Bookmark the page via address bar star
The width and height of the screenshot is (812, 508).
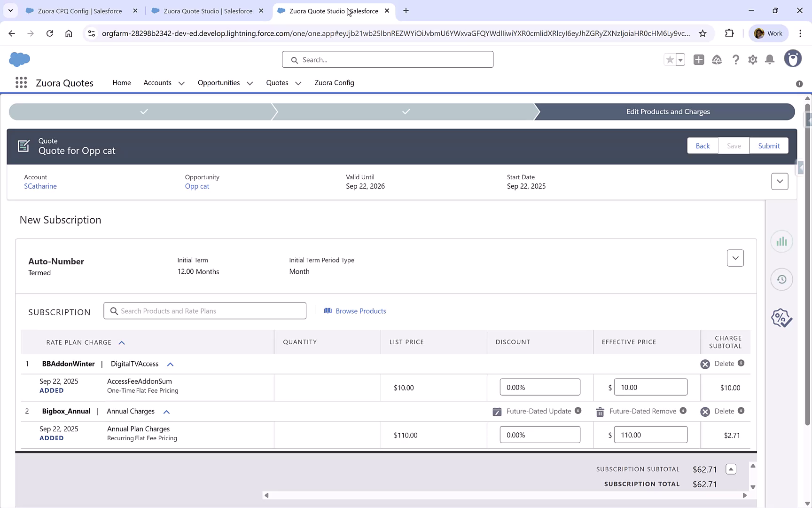tap(703, 33)
